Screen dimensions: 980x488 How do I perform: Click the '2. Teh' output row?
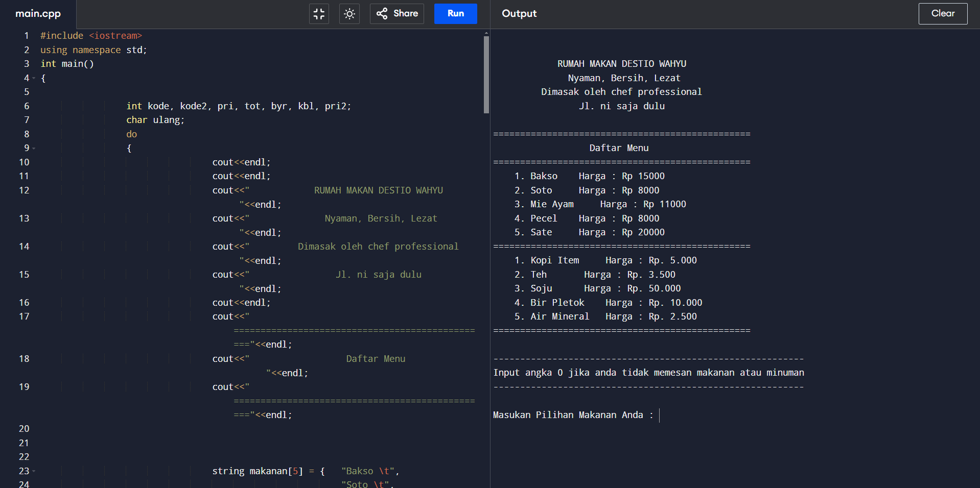[595, 275]
